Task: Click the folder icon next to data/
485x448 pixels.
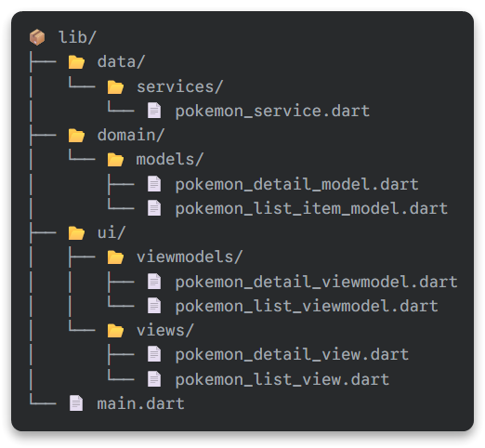Action: tap(76, 62)
